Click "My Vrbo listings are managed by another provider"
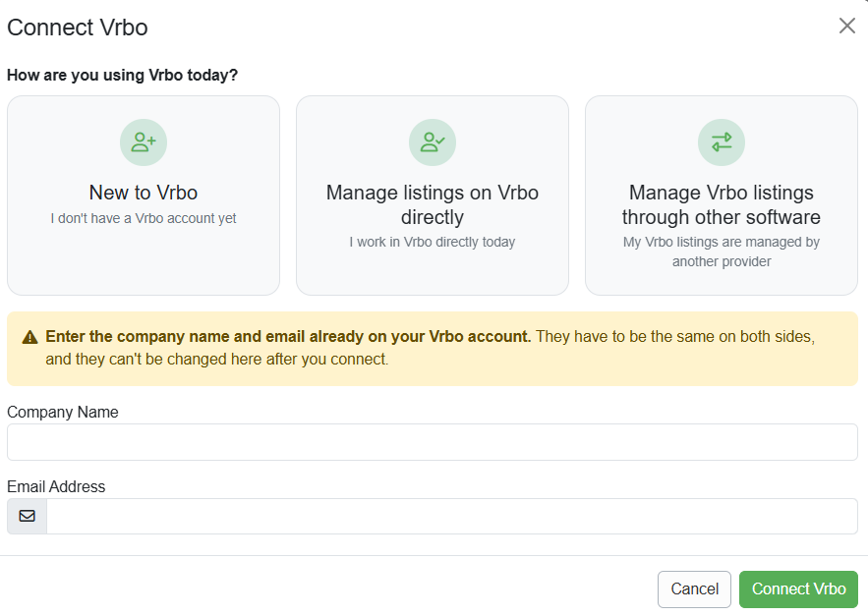This screenshot has width=868, height=616. click(722, 252)
